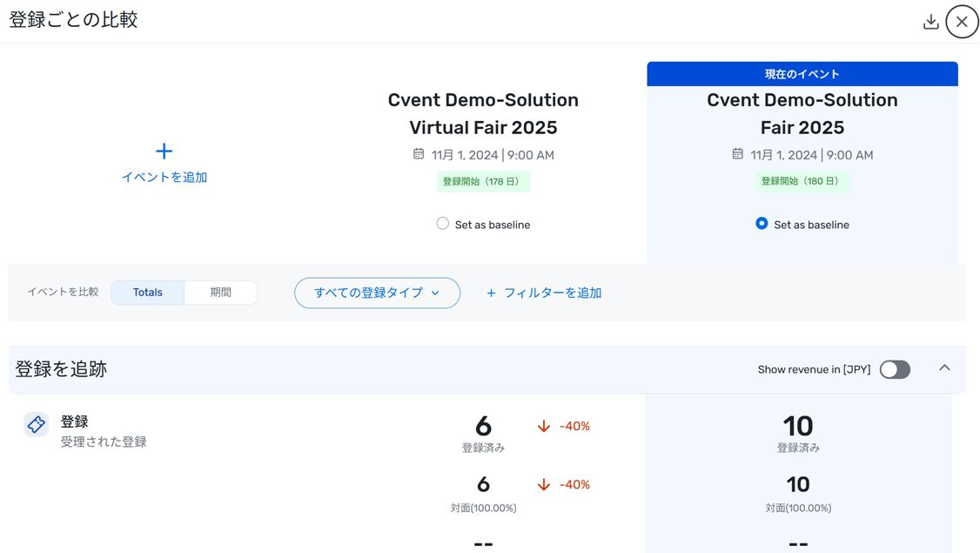Click the 登録 ticket icon

point(37,424)
